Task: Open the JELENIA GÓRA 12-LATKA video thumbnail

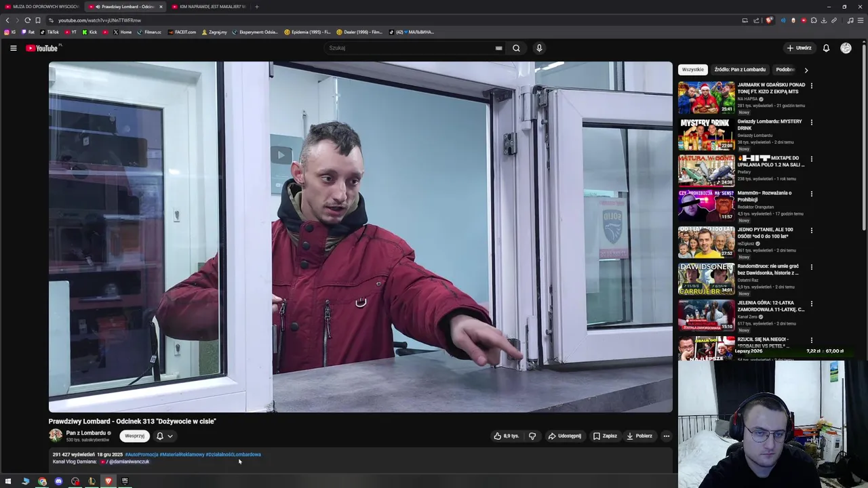Action: [x=707, y=315]
